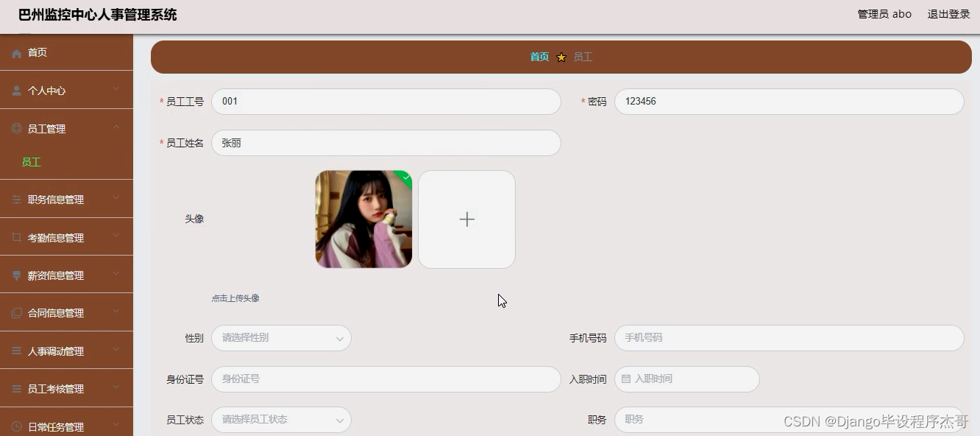Click the 点击上传头像 hint text
Image resolution: width=980 pixels, height=436 pixels.
pyautogui.click(x=235, y=298)
